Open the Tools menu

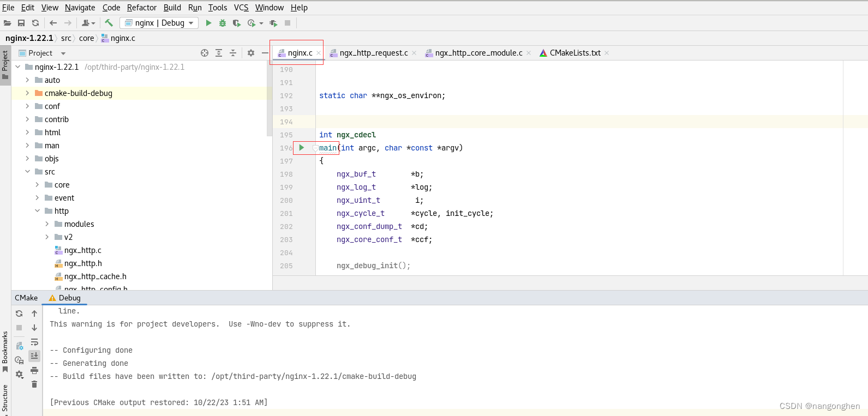[218, 8]
